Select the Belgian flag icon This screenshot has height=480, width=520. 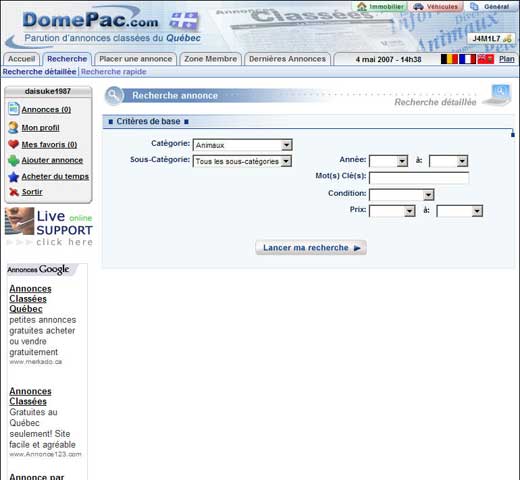449,59
